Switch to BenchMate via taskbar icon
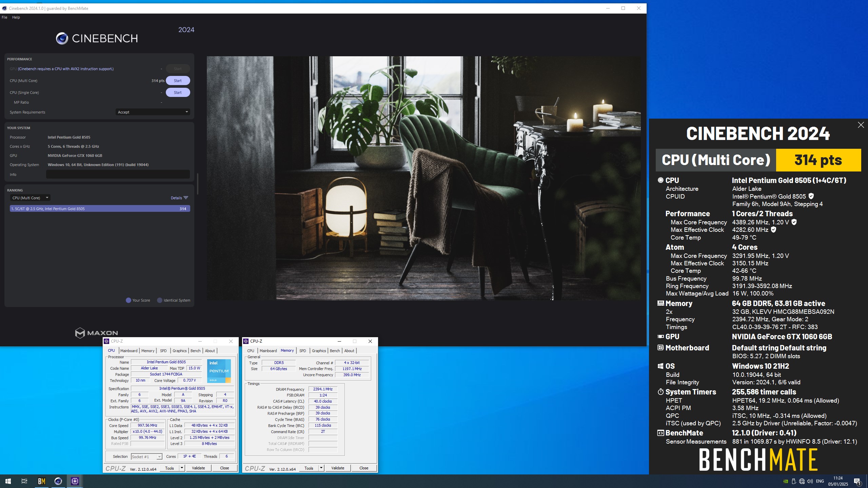This screenshot has width=868, height=488. pyautogui.click(x=41, y=481)
